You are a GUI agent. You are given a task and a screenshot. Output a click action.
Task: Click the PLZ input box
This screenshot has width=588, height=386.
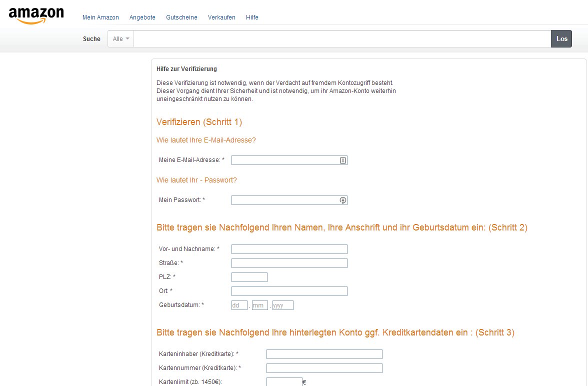249,277
